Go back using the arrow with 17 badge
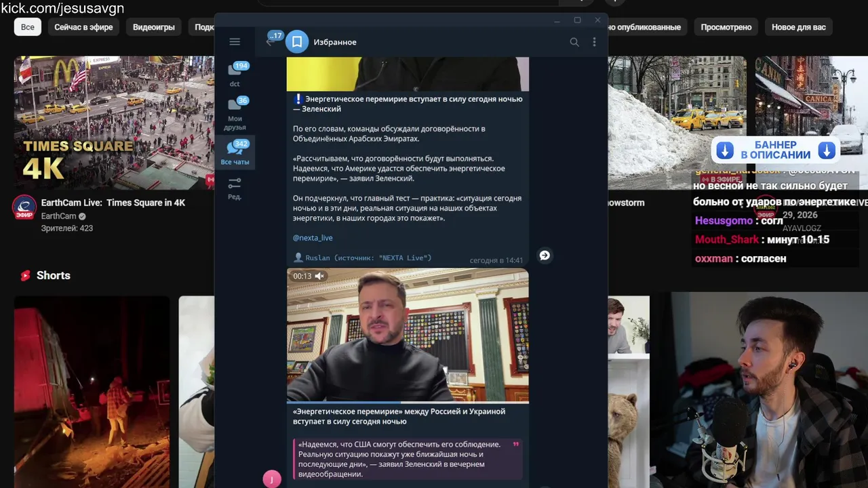The image size is (868, 488). point(270,42)
